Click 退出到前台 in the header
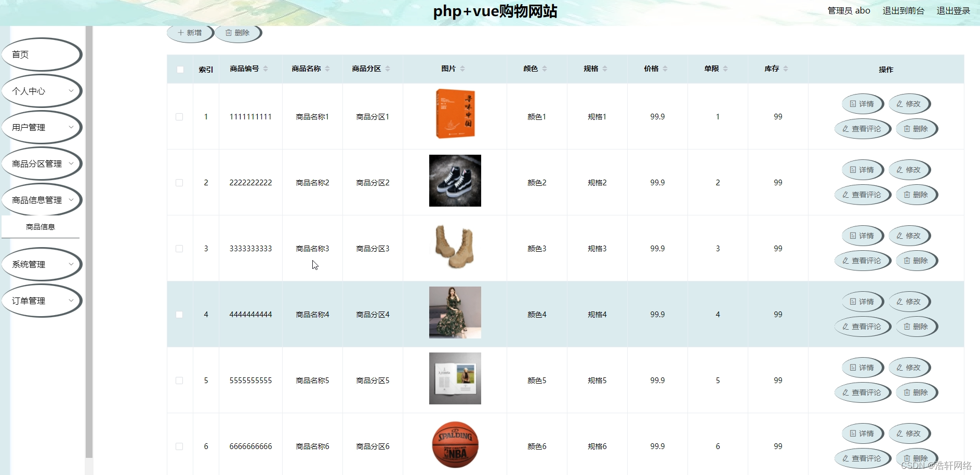Viewport: 980px width, 475px height. click(x=903, y=10)
